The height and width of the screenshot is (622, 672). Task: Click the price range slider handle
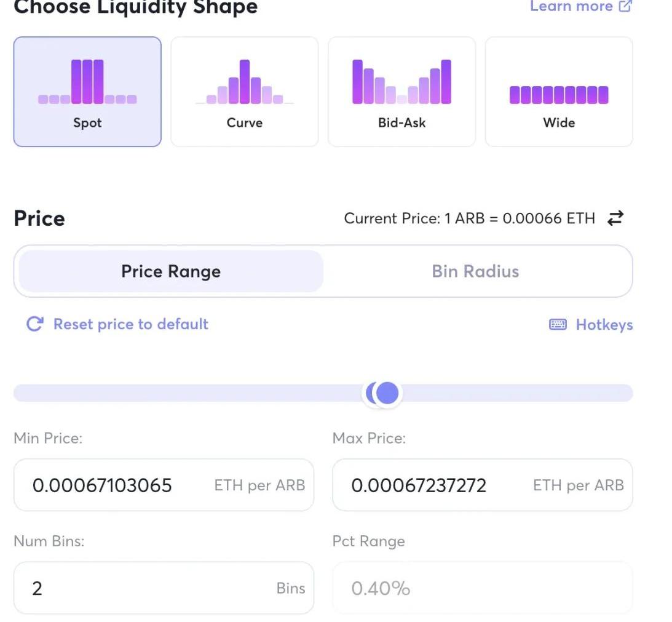(x=387, y=393)
